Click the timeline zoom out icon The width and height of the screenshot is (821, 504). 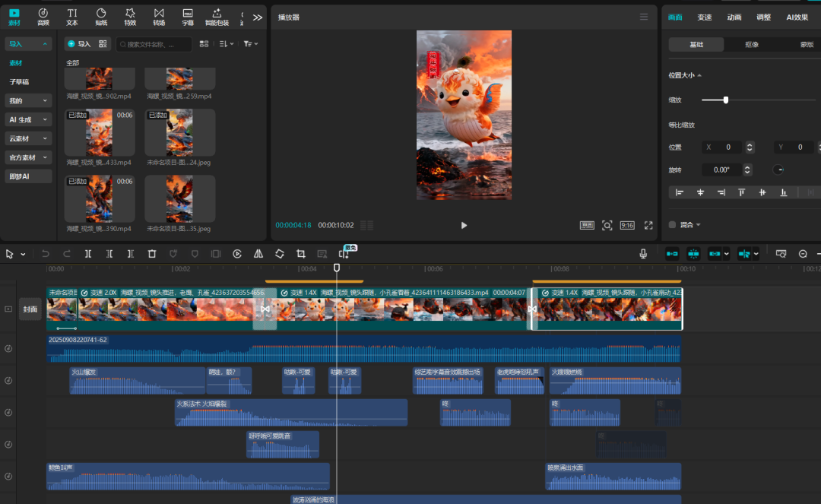point(803,254)
